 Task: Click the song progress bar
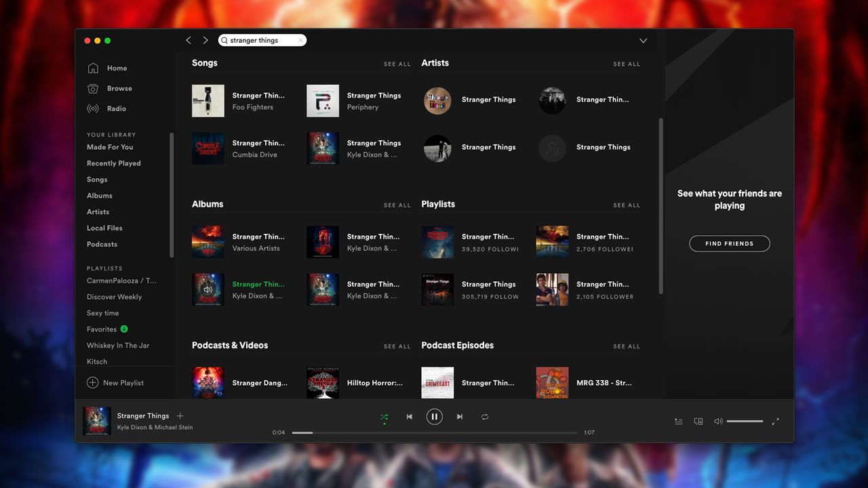tap(435, 432)
